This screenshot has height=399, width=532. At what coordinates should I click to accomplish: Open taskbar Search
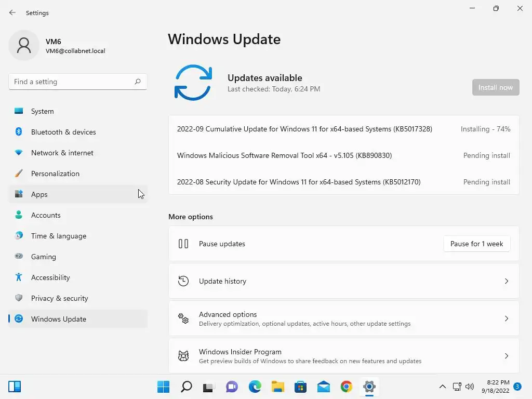pyautogui.click(x=187, y=387)
